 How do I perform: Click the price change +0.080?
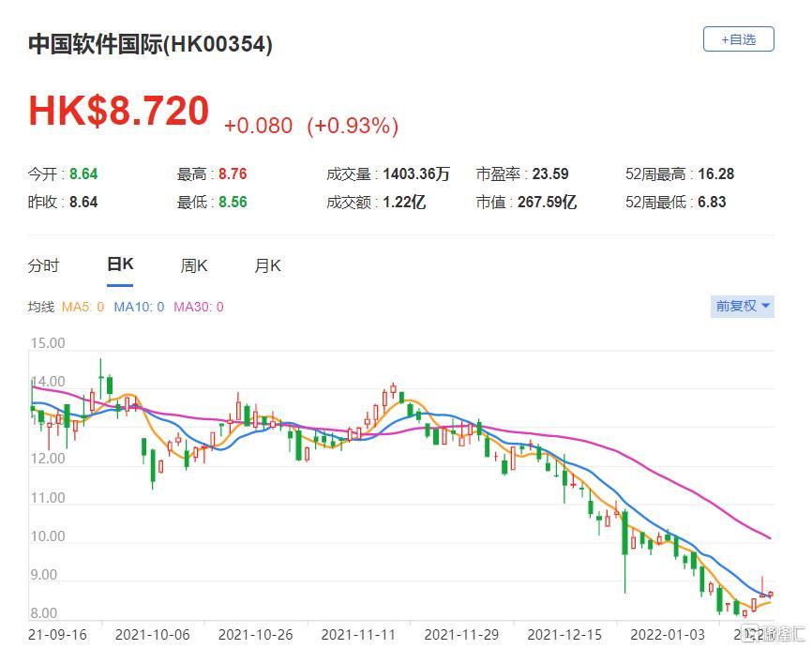(x=258, y=126)
